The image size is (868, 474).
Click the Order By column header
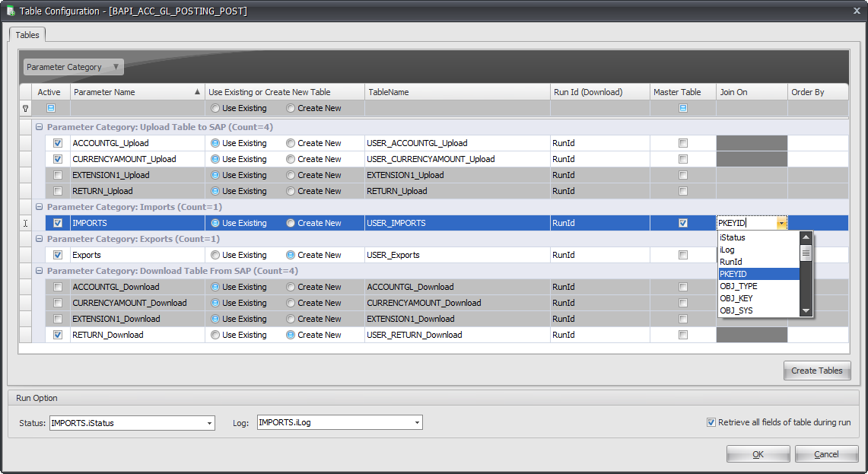pos(818,92)
